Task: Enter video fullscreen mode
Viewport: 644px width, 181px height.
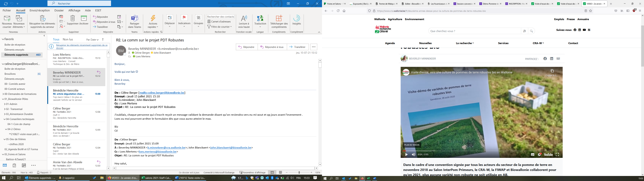Action: point(557,155)
